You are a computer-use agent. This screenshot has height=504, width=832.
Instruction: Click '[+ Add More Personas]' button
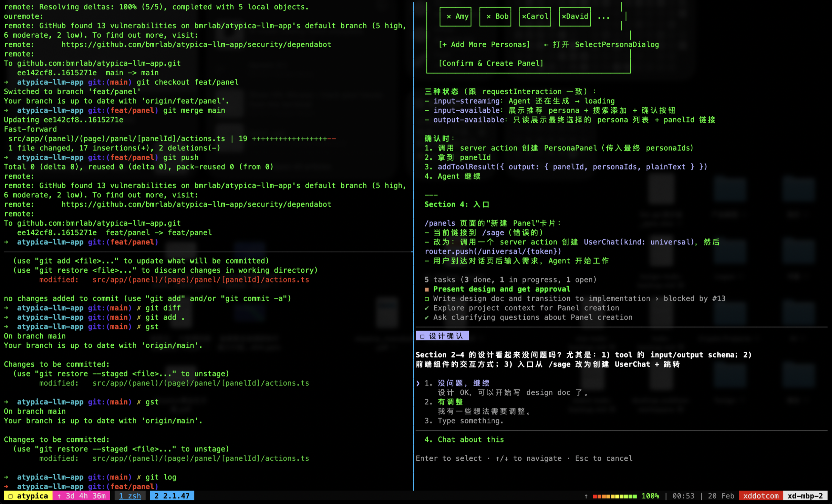(x=484, y=45)
